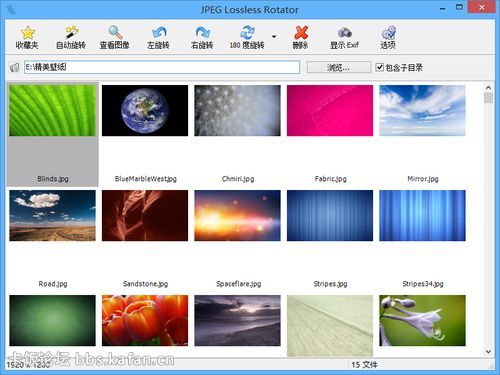This screenshot has width=500, height=375.
Task: Click the Road.jpg file name label
Action: tap(53, 284)
